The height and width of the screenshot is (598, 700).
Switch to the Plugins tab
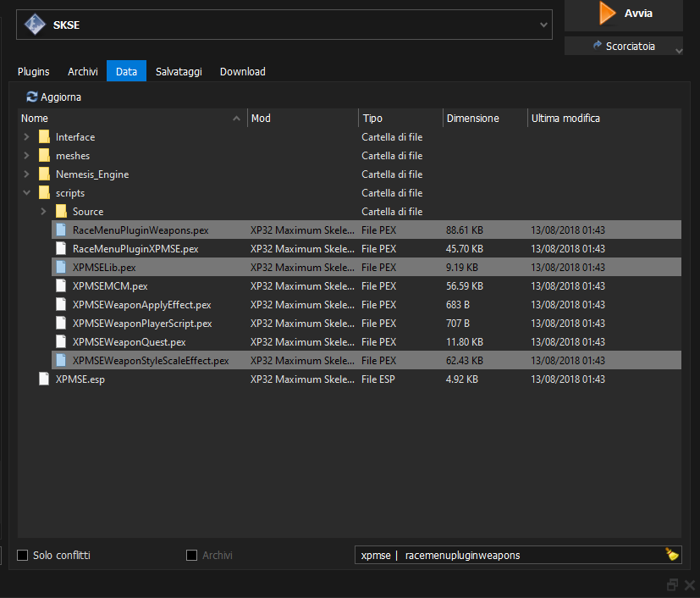[x=34, y=71]
